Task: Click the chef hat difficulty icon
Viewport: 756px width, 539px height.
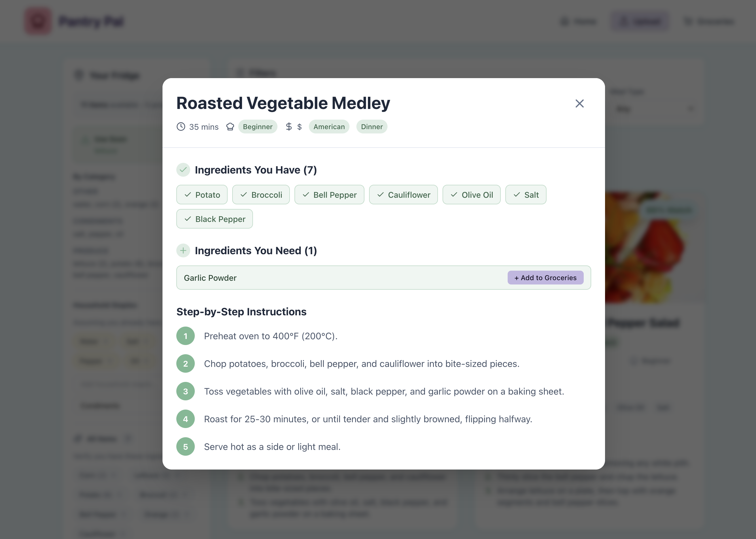Action: tap(230, 127)
